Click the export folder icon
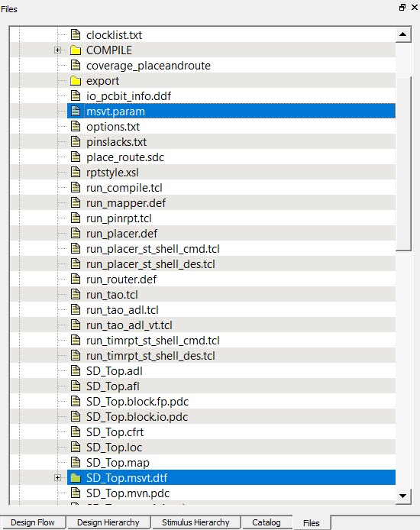The height and width of the screenshot is (530, 420). click(x=76, y=81)
